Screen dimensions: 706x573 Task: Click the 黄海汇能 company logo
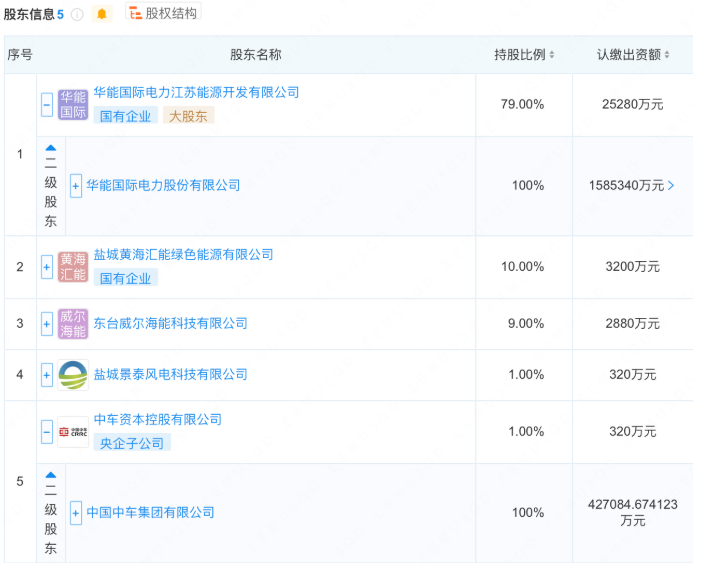point(73,267)
